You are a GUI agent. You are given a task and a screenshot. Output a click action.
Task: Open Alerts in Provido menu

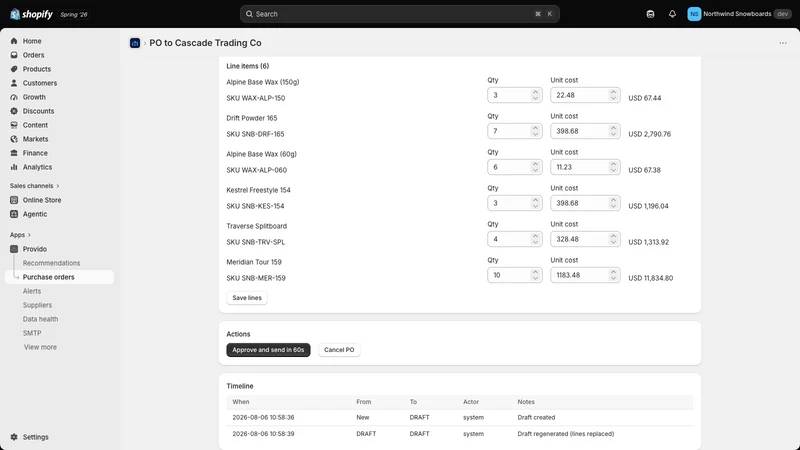32,291
